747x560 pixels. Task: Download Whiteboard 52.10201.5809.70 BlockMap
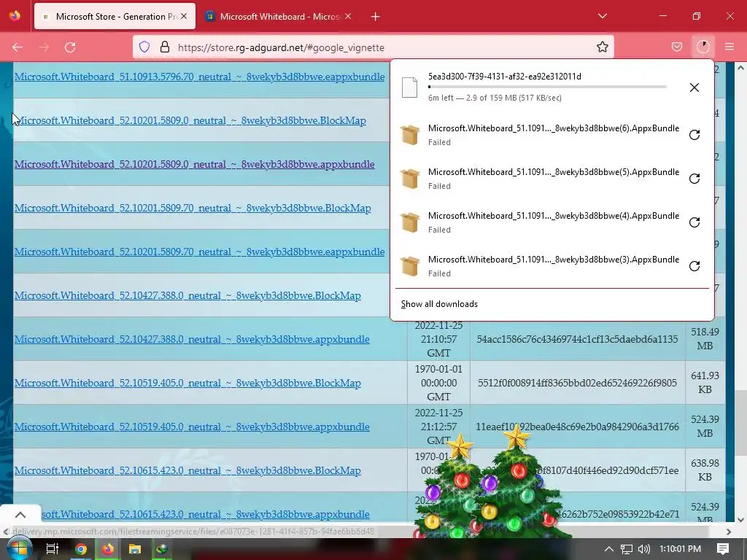(x=193, y=208)
